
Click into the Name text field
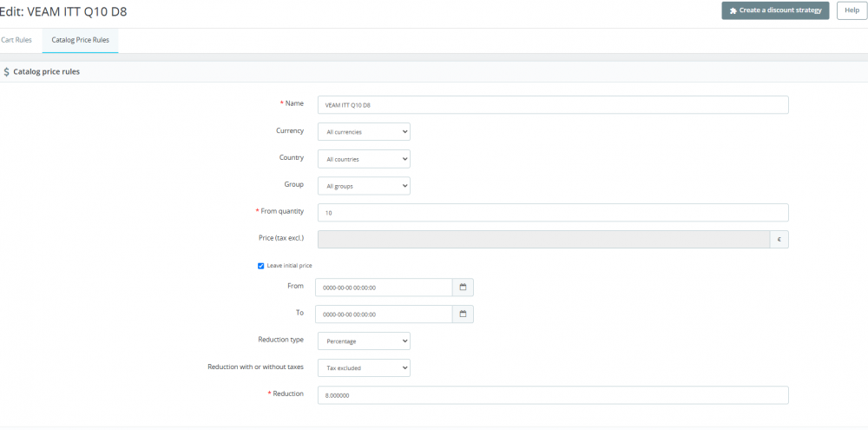point(553,105)
